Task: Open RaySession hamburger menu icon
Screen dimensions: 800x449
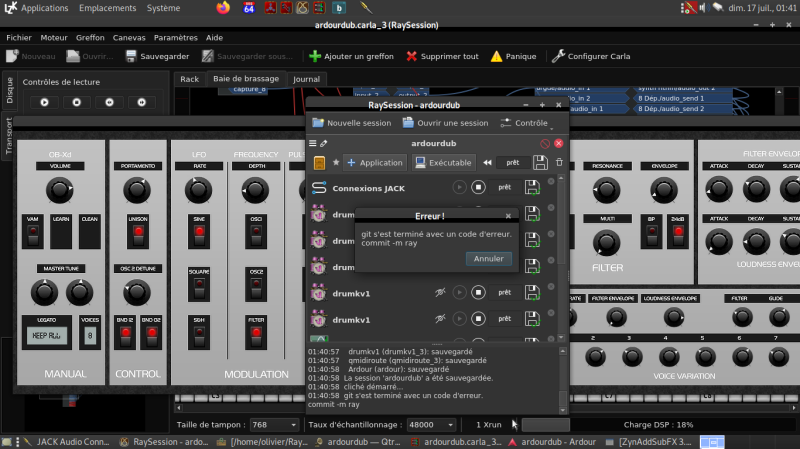Action: pos(313,143)
